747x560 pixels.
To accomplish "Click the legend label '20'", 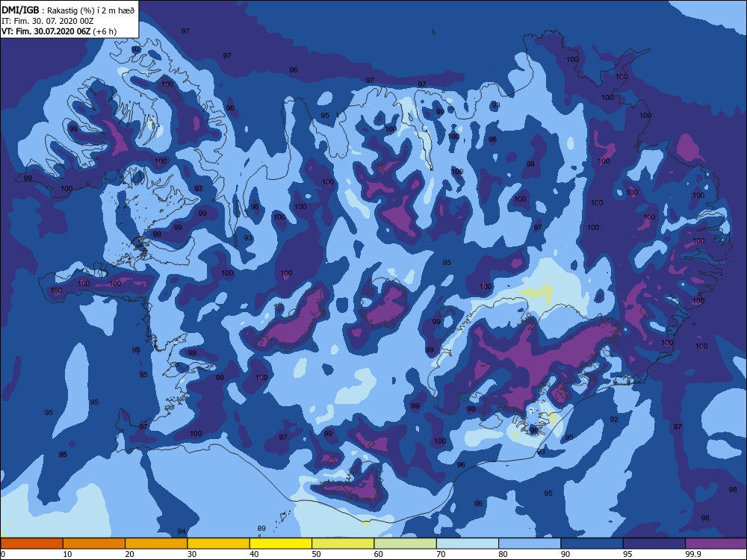I will 129,554.
